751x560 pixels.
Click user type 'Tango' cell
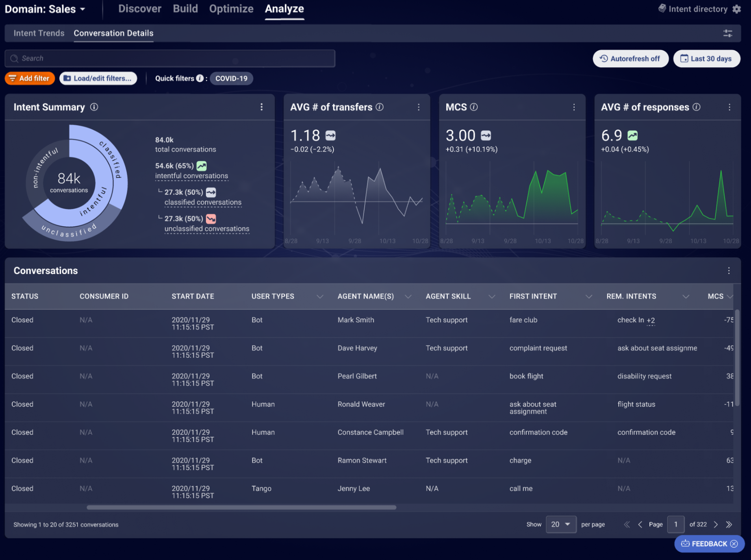[x=261, y=489]
